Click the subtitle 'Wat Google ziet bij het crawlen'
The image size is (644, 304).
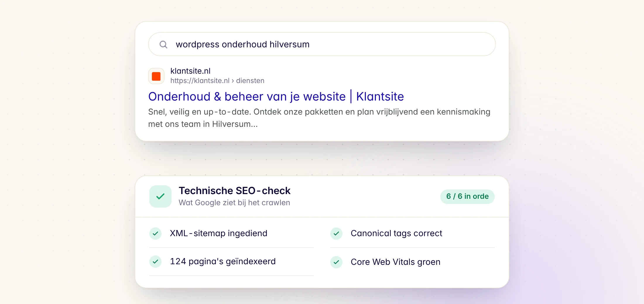pos(234,203)
